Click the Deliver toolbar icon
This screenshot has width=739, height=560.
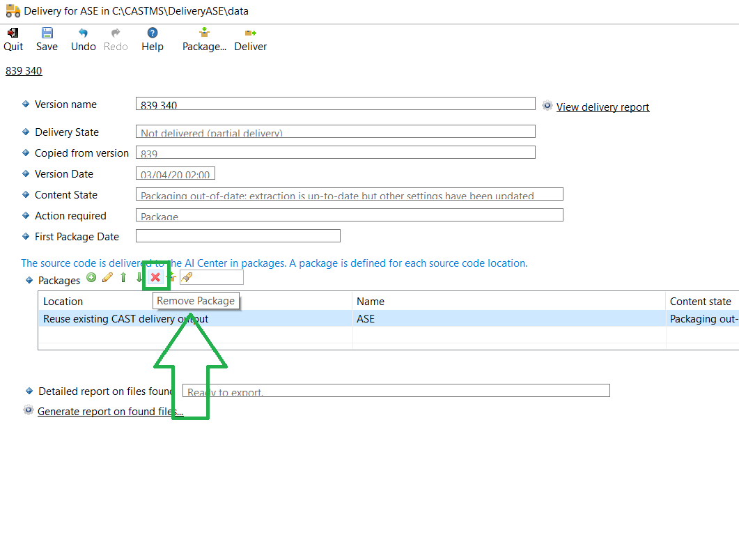point(250,33)
